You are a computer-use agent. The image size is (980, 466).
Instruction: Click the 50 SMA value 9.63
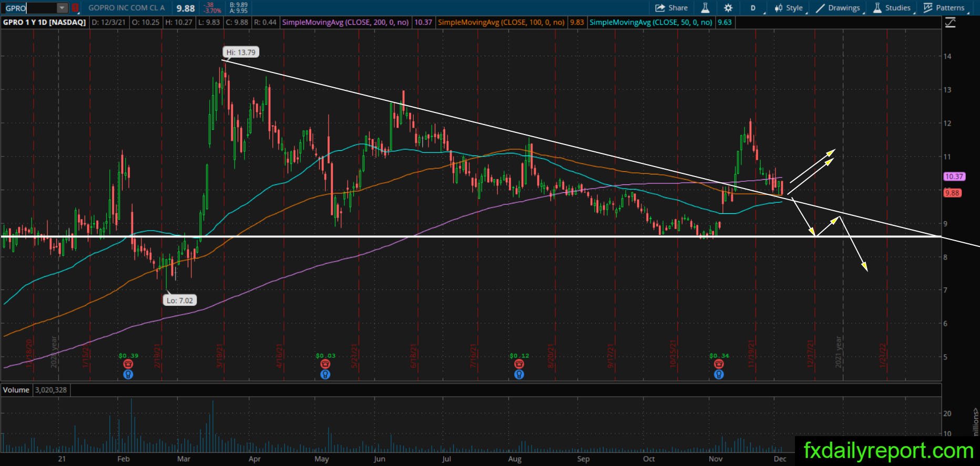pos(724,23)
